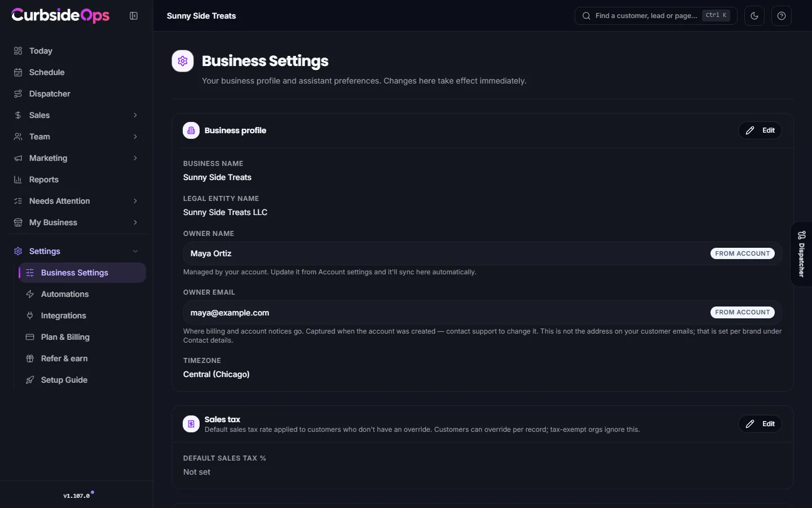Expand the Marketing submenu chevron

pyautogui.click(x=135, y=158)
